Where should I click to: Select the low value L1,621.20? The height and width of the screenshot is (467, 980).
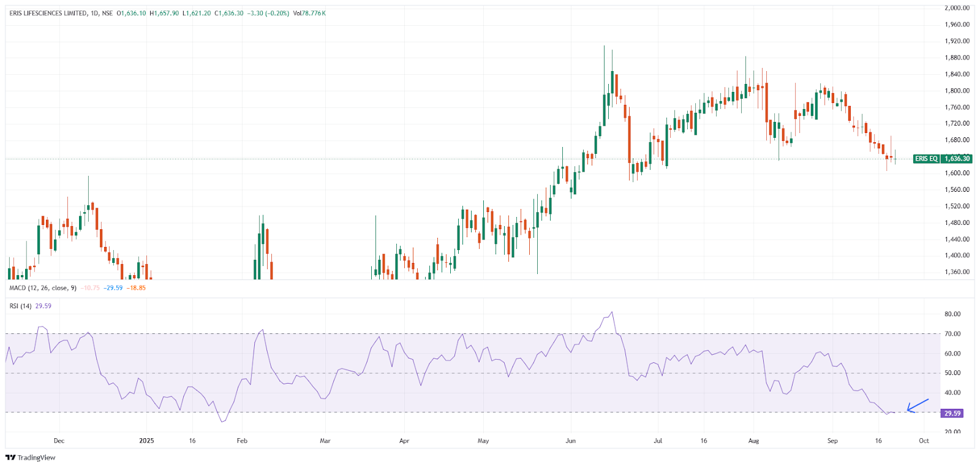[x=197, y=13]
